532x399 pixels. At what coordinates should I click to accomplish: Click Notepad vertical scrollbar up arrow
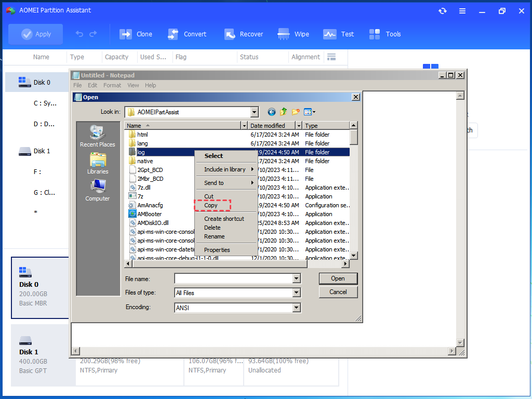[460, 96]
